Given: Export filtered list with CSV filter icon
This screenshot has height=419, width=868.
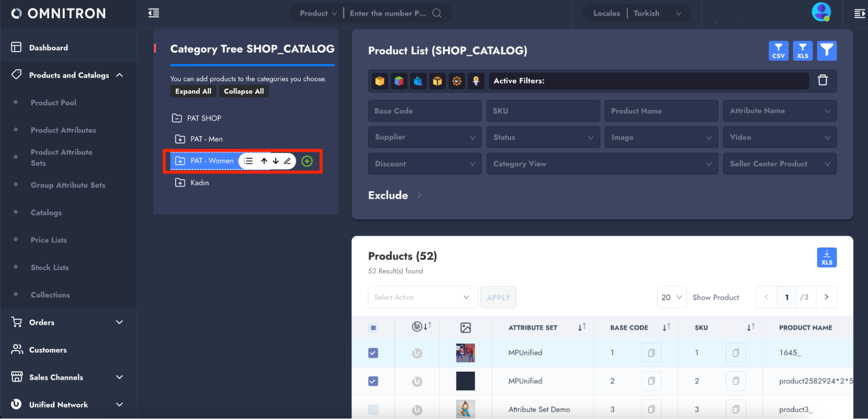Looking at the screenshot, I should coord(778,51).
